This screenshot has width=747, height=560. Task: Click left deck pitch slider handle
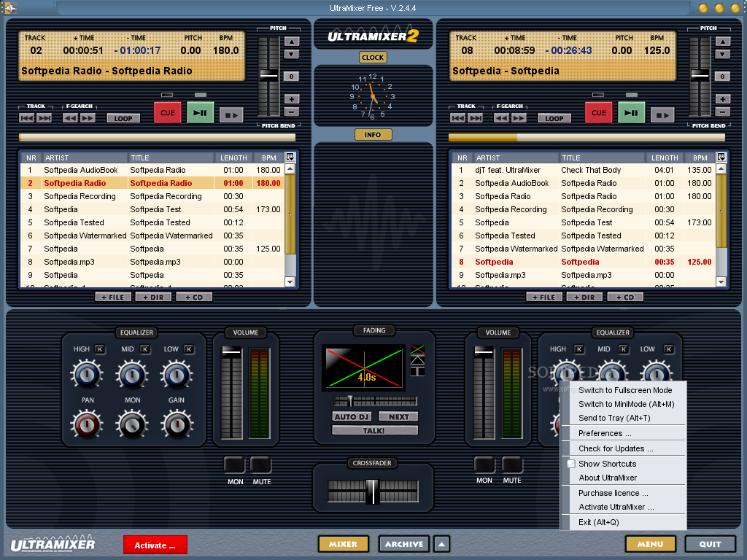pyautogui.click(x=268, y=75)
